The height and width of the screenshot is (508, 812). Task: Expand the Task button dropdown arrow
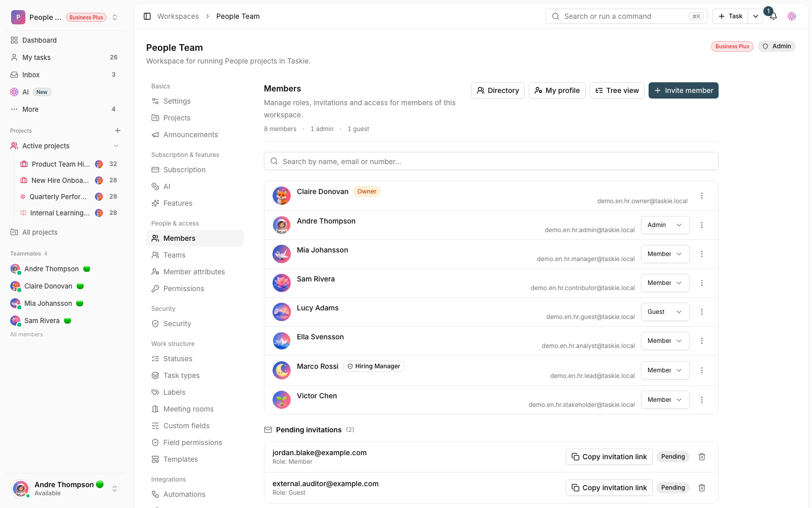pos(756,16)
